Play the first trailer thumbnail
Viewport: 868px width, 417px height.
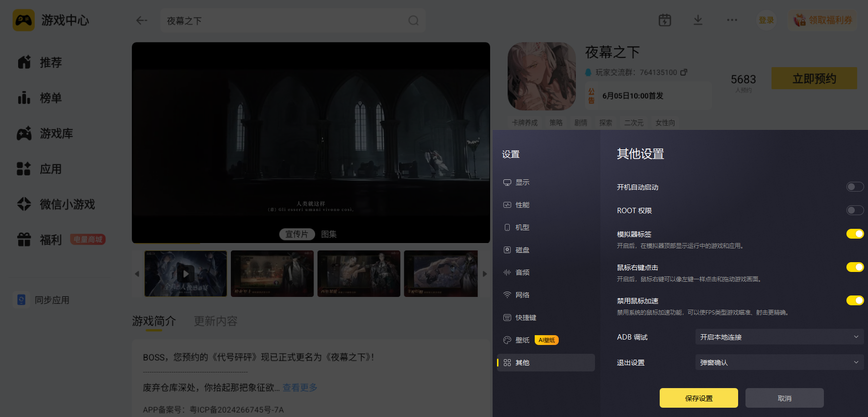point(186,273)
